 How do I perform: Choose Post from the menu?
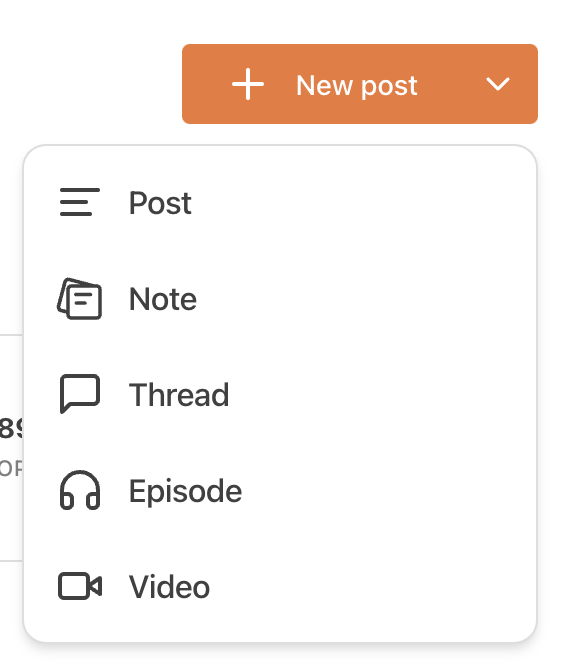[x=280, y=203]
